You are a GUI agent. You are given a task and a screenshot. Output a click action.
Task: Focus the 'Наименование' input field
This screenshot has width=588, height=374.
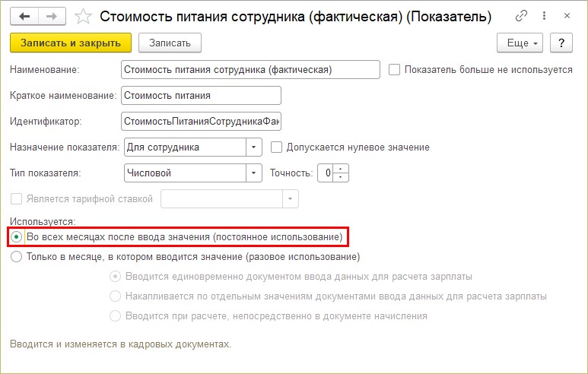250,70
